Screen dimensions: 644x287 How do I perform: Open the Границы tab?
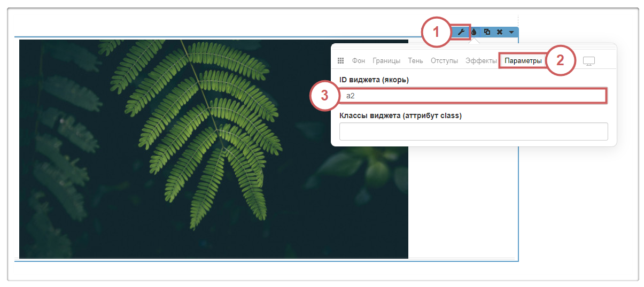(x=386, y=61)
